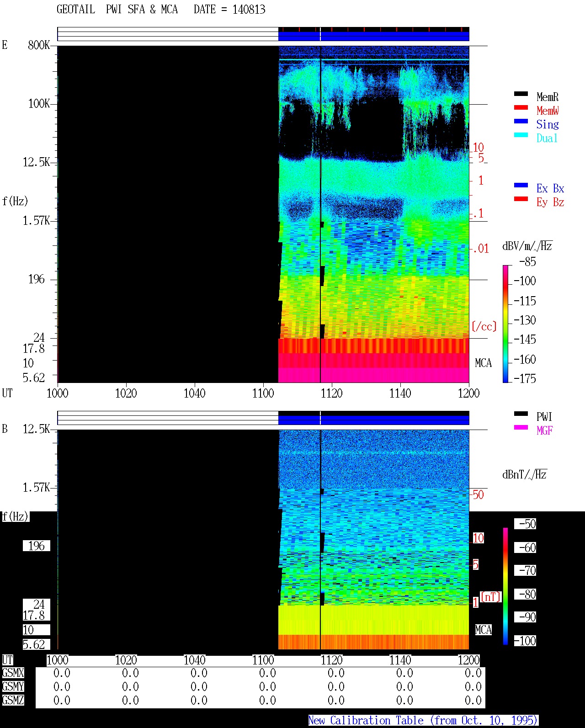Viewport: 585px width, 728px height.
Task: Click the Dual legend label
Action: pyautogui.click(x=547, y=138)
